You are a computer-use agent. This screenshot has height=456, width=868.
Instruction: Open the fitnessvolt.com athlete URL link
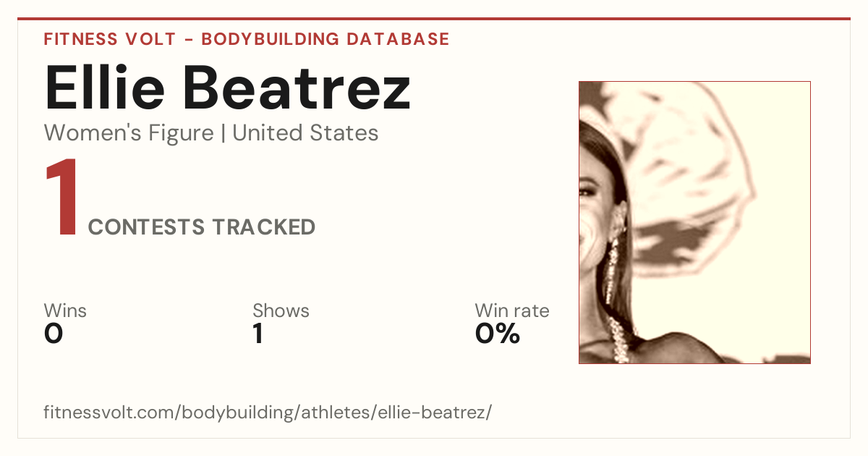[268, 413]
